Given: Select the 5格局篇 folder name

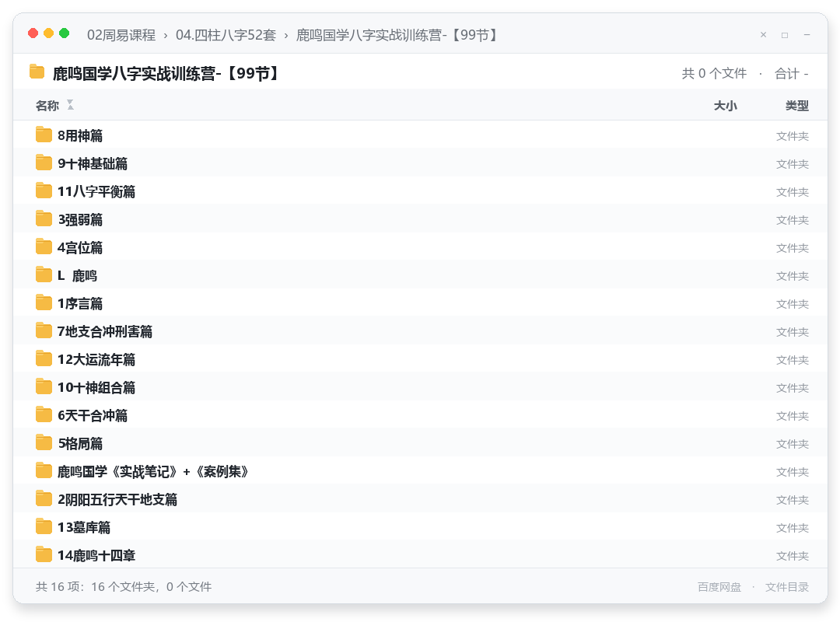Looking at the screenshot, I should point(80,444).
